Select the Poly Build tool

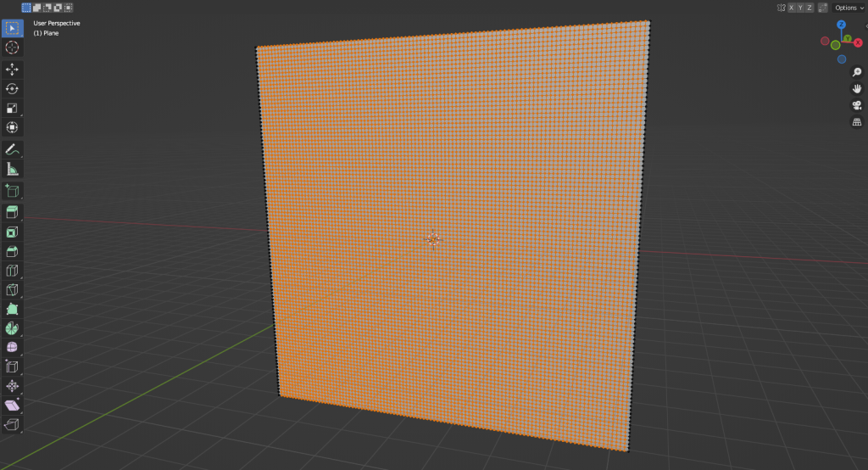(x=12, y=310)
